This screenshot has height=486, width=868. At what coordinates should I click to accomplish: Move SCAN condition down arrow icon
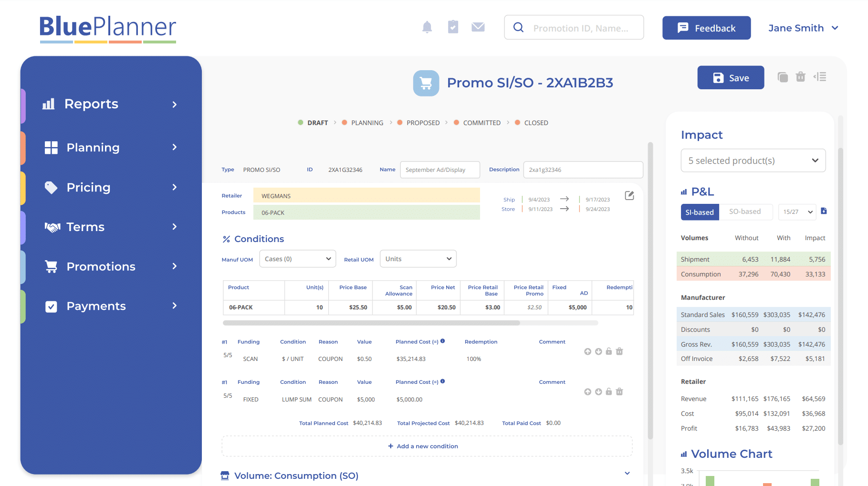pos(598,351)
